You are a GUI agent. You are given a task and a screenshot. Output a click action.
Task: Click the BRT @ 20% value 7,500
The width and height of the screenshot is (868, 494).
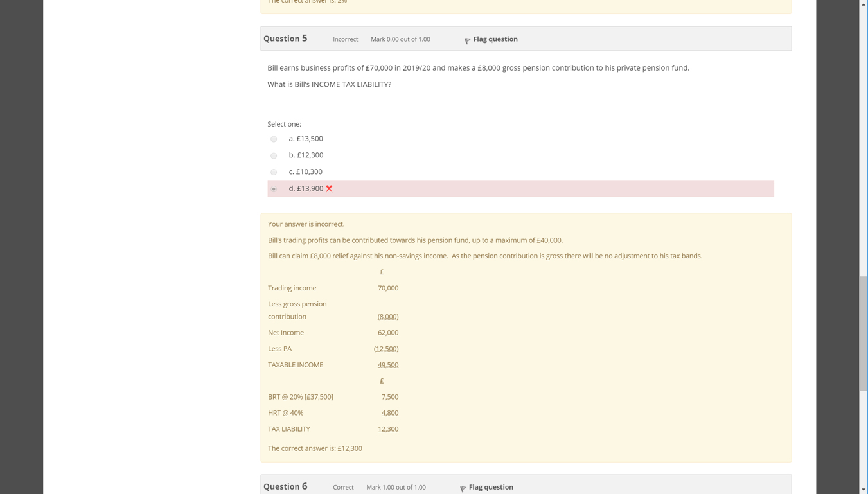(390, 397)
